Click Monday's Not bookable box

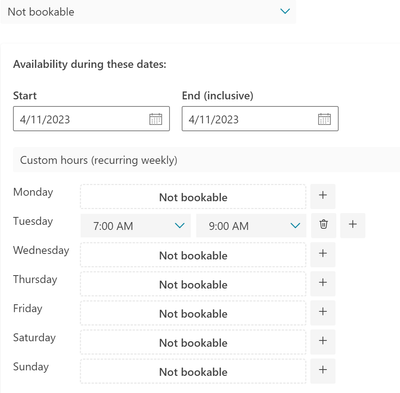coord(193,197)
